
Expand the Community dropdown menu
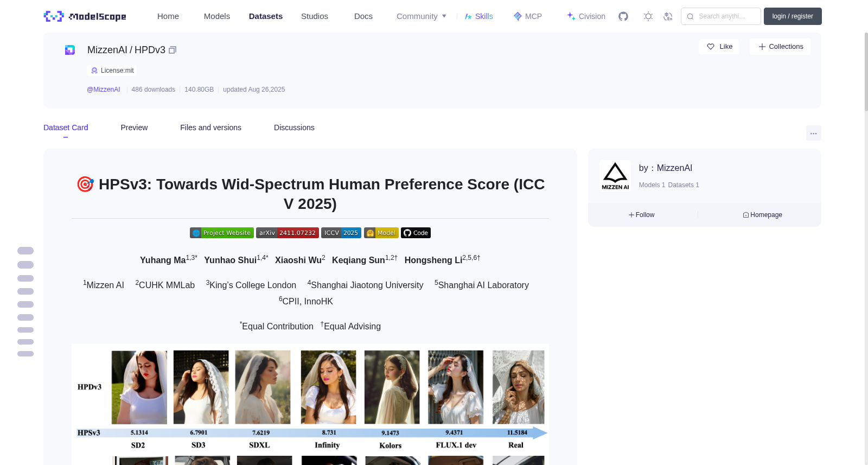point(422,16)
